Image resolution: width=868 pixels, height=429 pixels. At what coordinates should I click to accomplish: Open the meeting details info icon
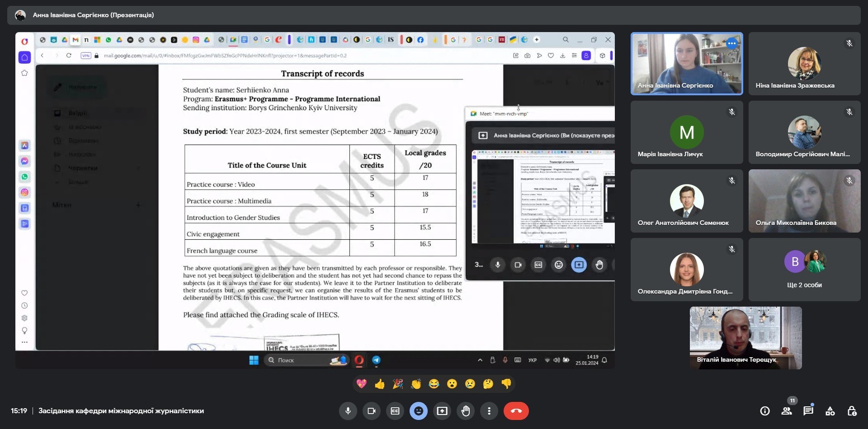765,411
